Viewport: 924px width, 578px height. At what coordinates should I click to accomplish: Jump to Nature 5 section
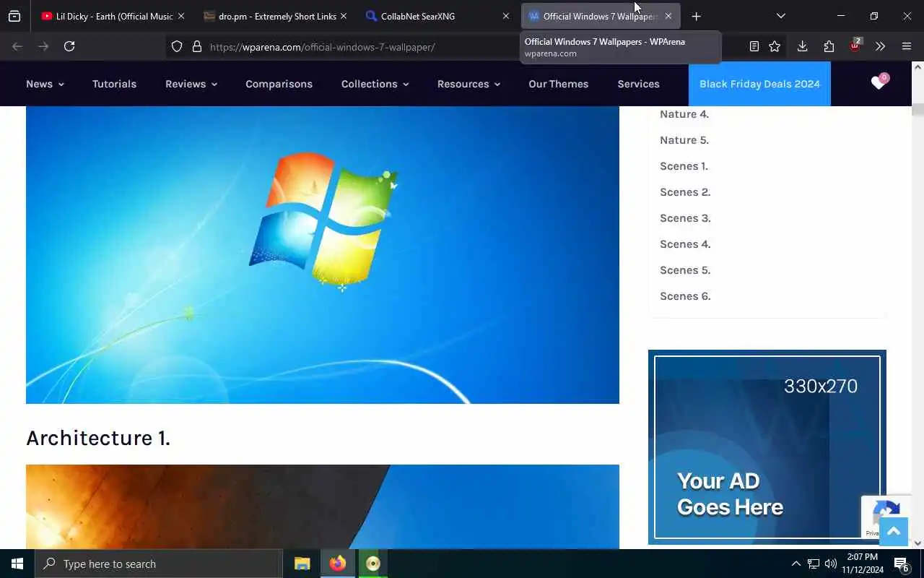(x=684, y=140)
